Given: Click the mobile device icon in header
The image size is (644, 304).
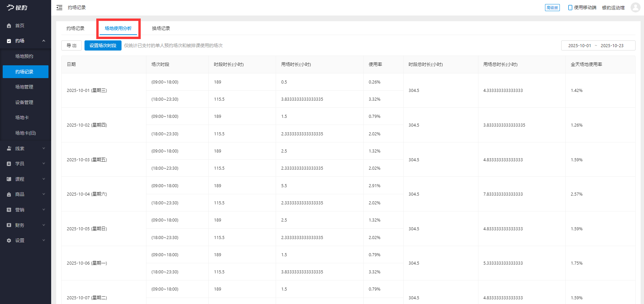Looking at the screenshot, I should pos(570,7).
